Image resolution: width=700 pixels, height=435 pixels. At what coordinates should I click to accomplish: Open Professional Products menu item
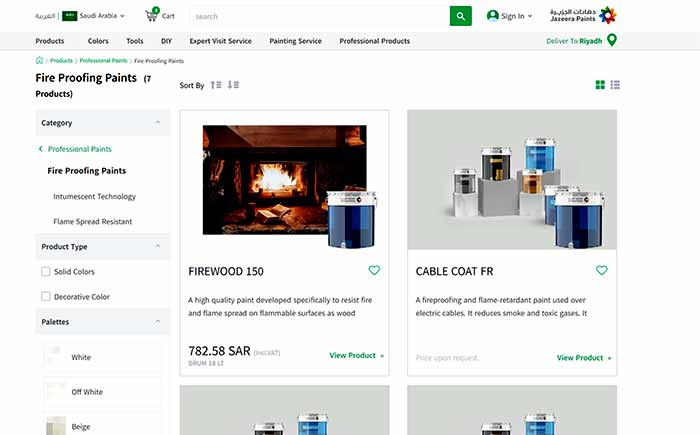click(375, 41)
